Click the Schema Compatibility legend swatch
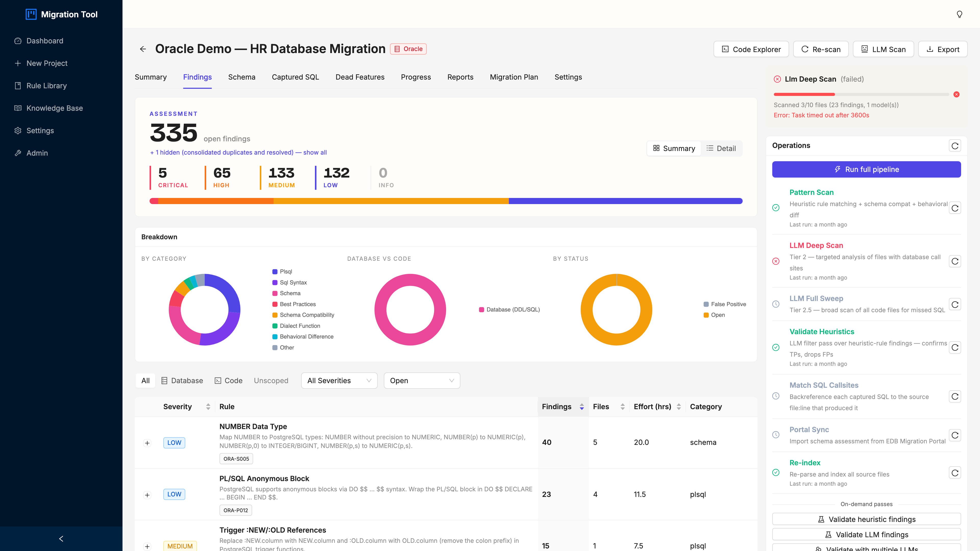This screenshot has width=980, height=551. click(x=275, y=315)
